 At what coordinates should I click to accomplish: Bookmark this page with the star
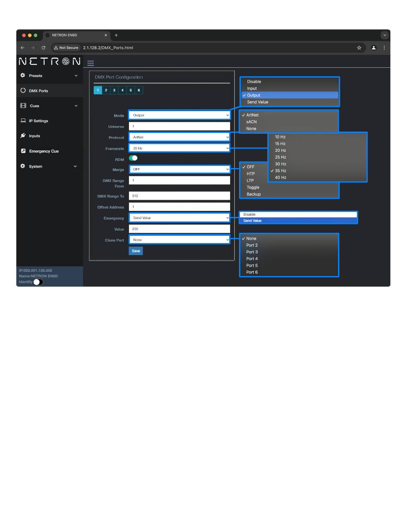(x=359, y=48)
